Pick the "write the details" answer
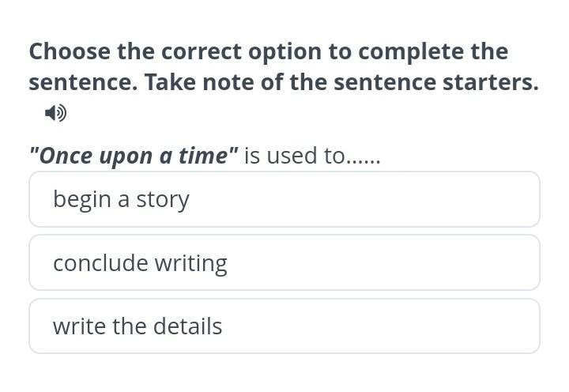The height and width of the screenshot is (392, 569). coord(284,326)
